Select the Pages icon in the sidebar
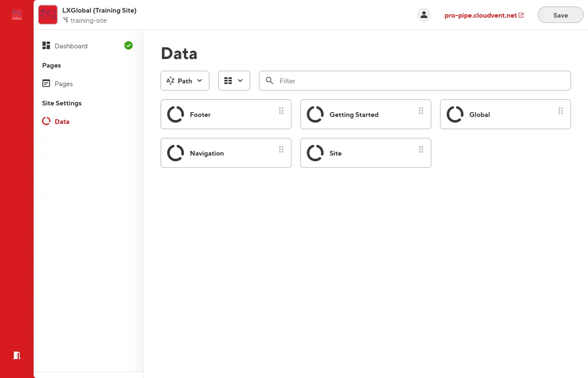 [x=46, y=84]
